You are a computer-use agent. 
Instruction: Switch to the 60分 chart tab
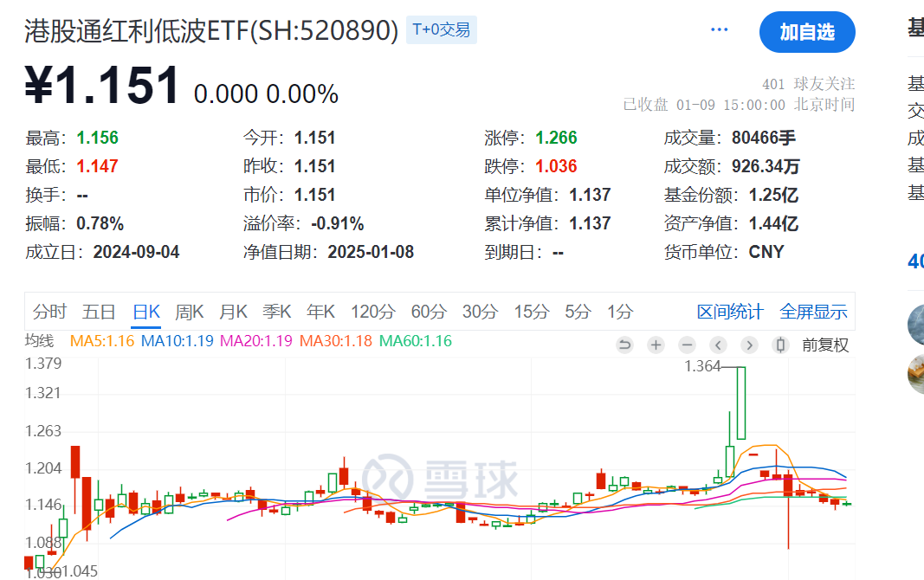pyautogui.click(x=429, y=312)
